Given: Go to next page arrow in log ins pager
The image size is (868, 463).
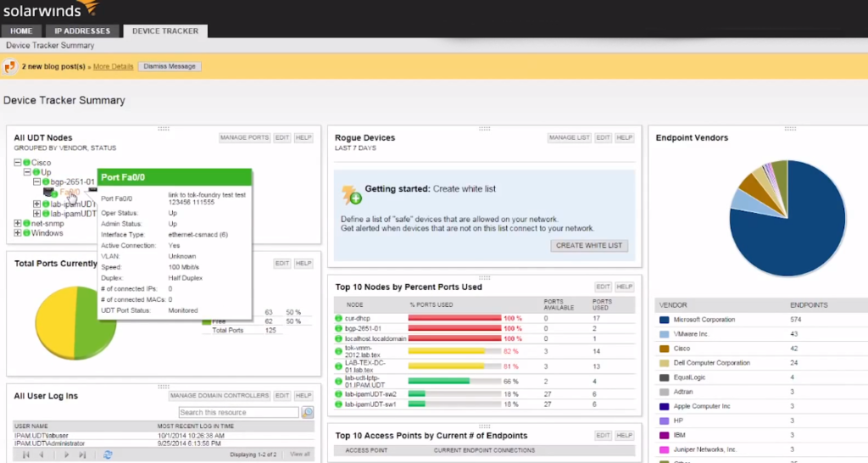Looking at the screenshot, I should (x=66, y=455).
